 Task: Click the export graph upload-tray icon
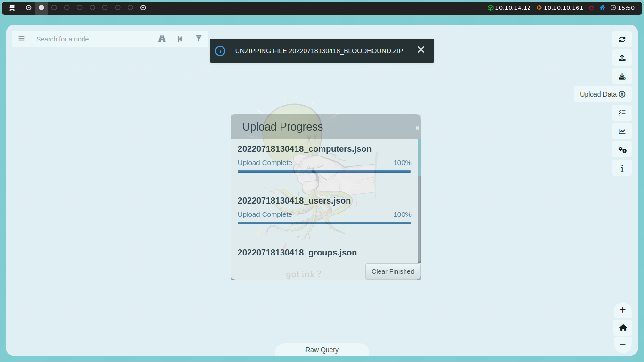622,58
